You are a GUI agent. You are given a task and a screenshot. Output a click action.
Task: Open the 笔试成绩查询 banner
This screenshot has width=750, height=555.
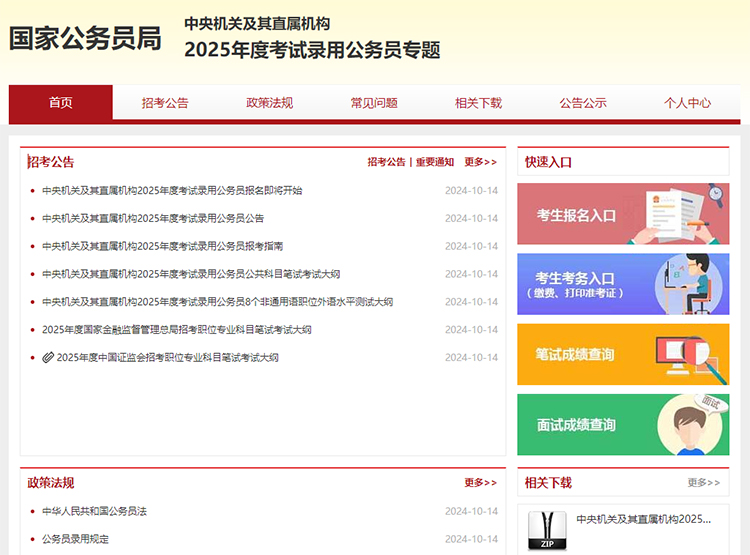pos(622,354)
